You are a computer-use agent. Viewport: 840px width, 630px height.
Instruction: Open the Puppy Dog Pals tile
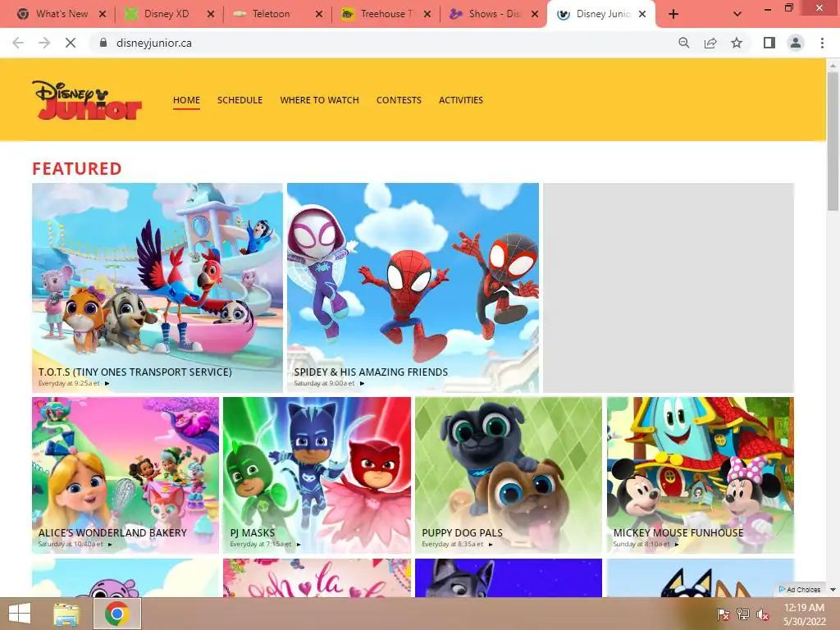coord(509,475)
